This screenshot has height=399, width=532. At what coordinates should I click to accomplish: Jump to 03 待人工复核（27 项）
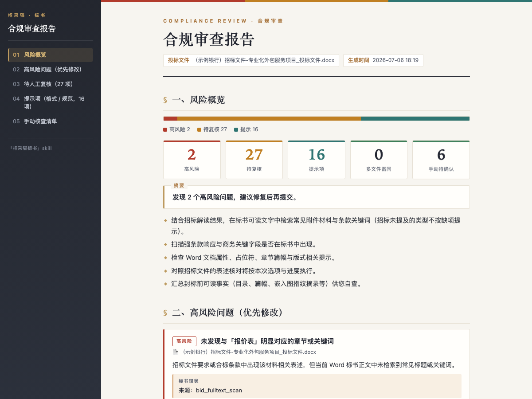tap(51, 84)
